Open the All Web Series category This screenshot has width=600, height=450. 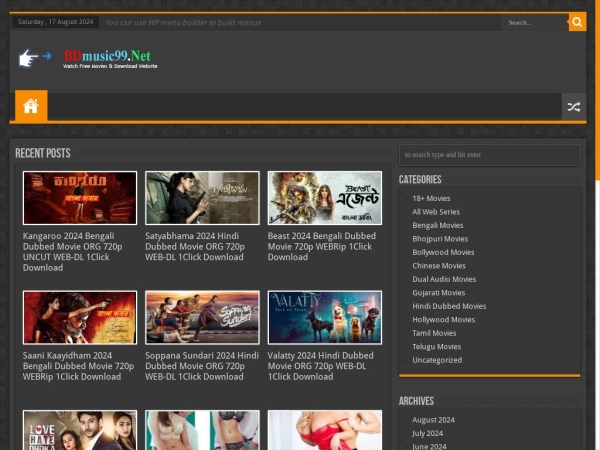(x=436, y=212)
